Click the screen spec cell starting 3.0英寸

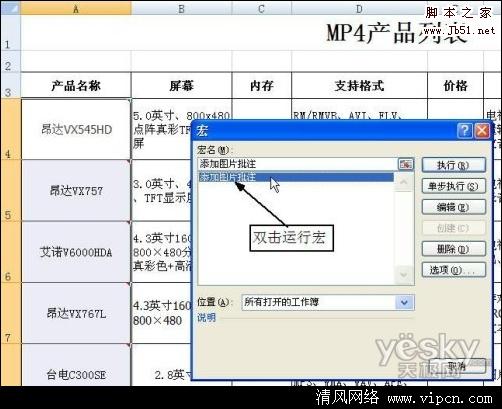162,190
